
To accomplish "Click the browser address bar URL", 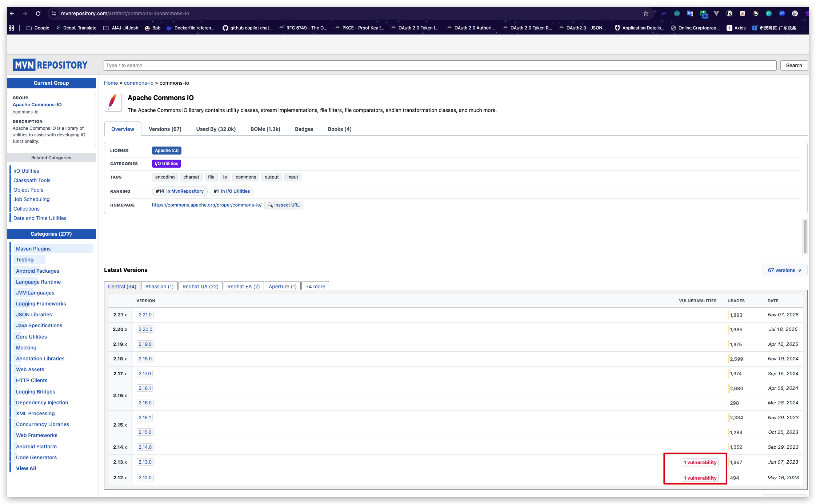I will (x=125, y=13).
